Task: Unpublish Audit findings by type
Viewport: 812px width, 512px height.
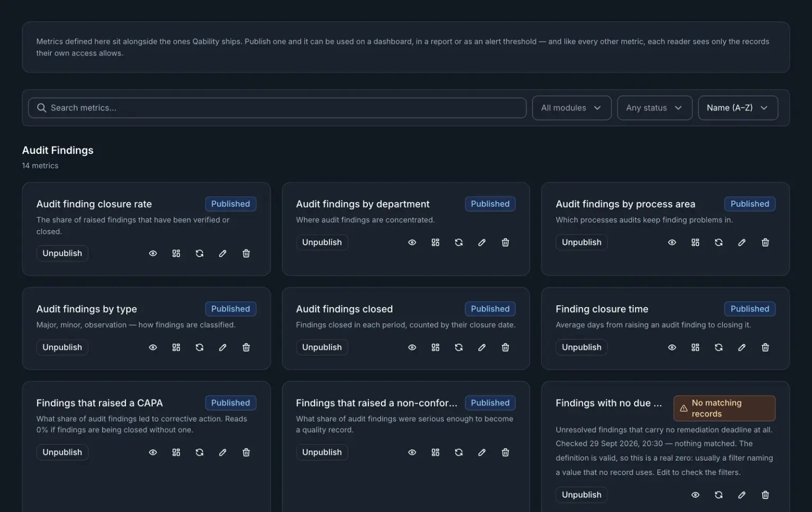Action: [x=62, y=348]
